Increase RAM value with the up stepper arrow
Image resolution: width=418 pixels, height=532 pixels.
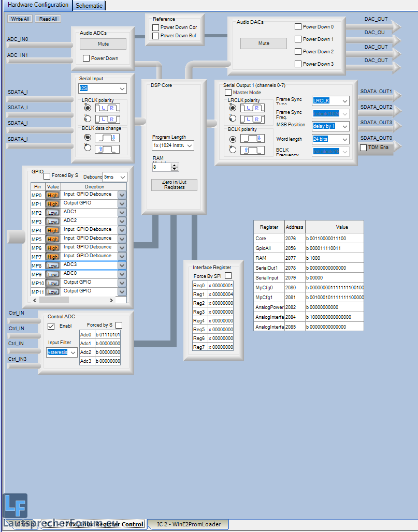click(174, 165)
